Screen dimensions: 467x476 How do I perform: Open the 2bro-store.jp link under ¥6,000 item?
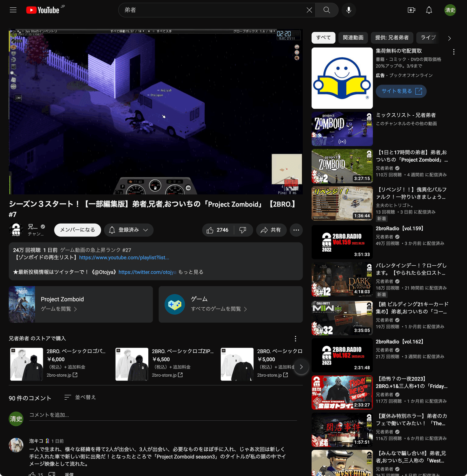62,375
